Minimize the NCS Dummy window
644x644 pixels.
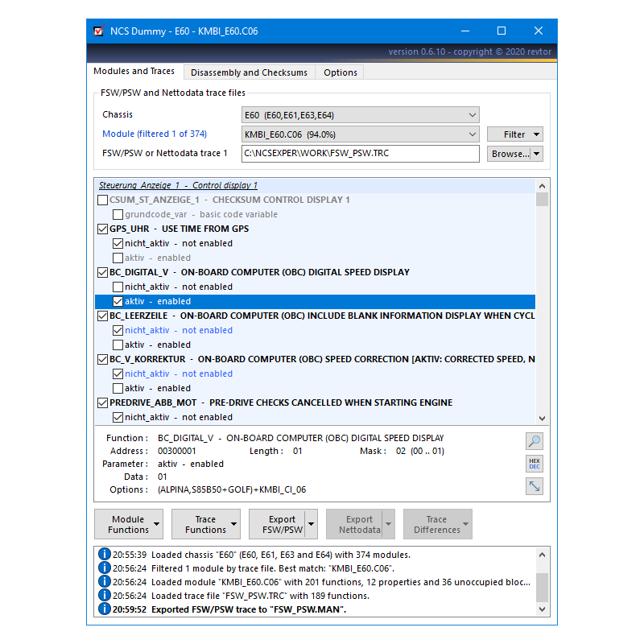[465, 31]
